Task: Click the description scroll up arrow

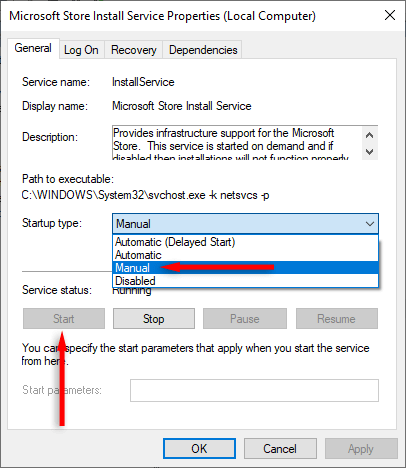Action: point(369,135)
